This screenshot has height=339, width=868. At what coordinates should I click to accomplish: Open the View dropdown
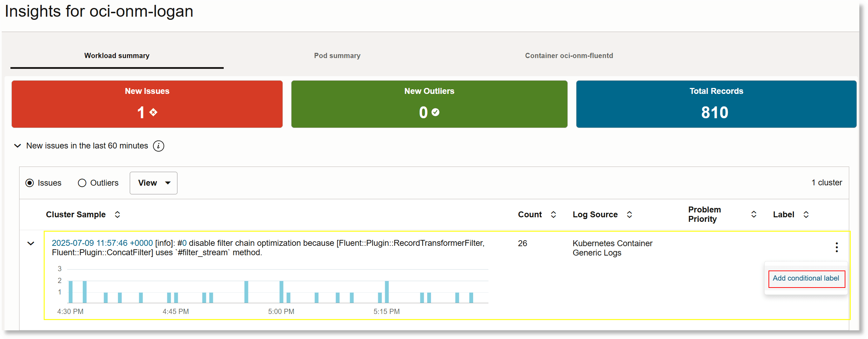coord(153,183)
